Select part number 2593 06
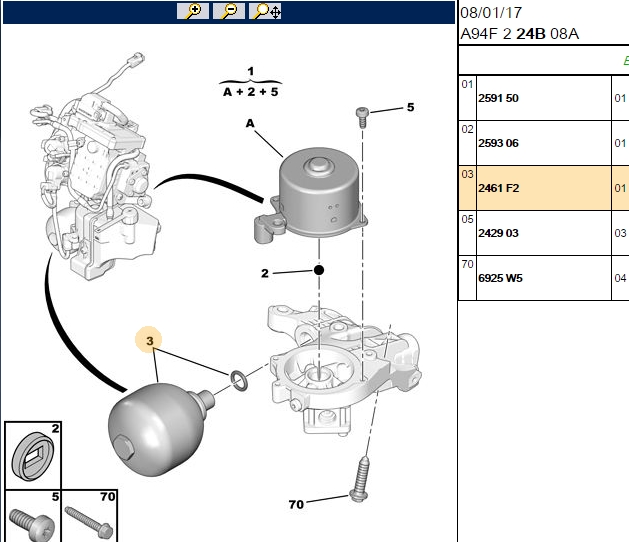The width and height of the screenshot is (629, 542). coord(498,143)
